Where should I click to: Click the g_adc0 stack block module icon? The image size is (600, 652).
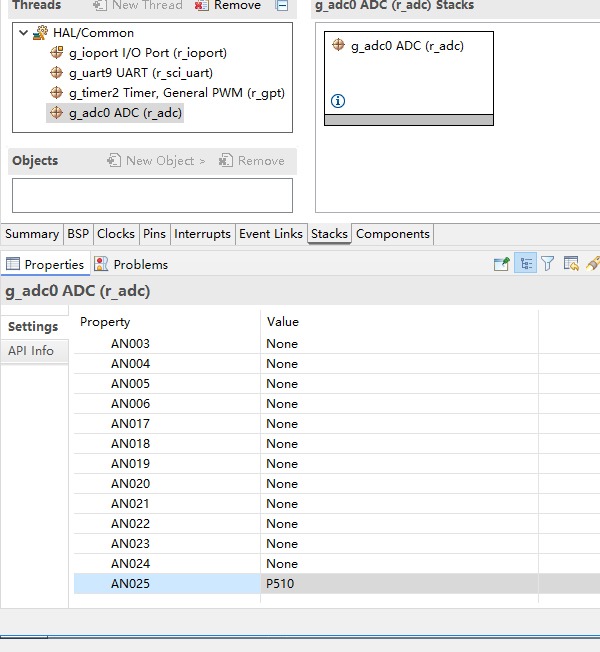tap(338, 45)
